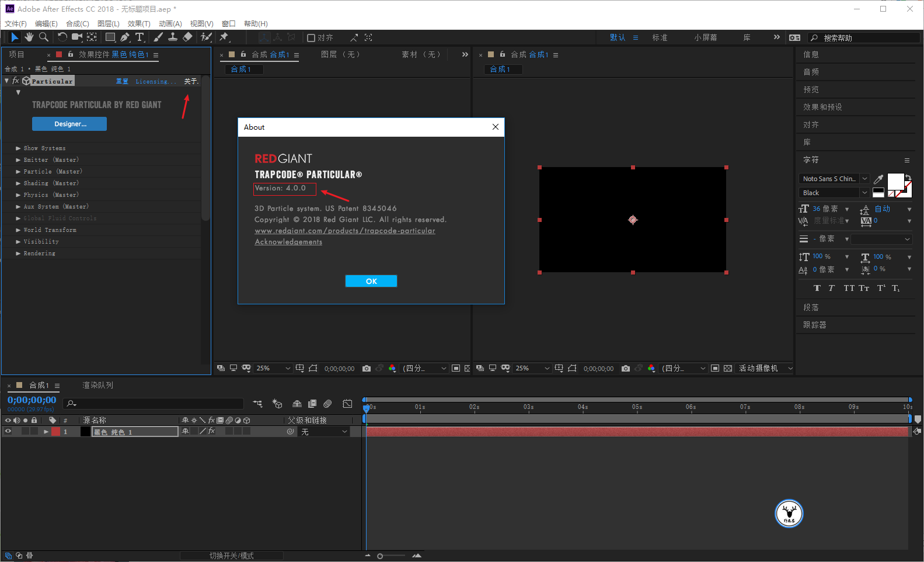Toggle Particular effect fx switch
Viewport: 924px width, 562px height.
16,81
